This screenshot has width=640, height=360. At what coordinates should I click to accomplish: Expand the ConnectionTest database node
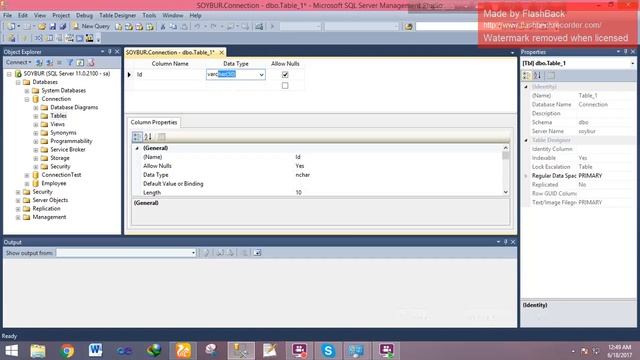tap(27, 175)
